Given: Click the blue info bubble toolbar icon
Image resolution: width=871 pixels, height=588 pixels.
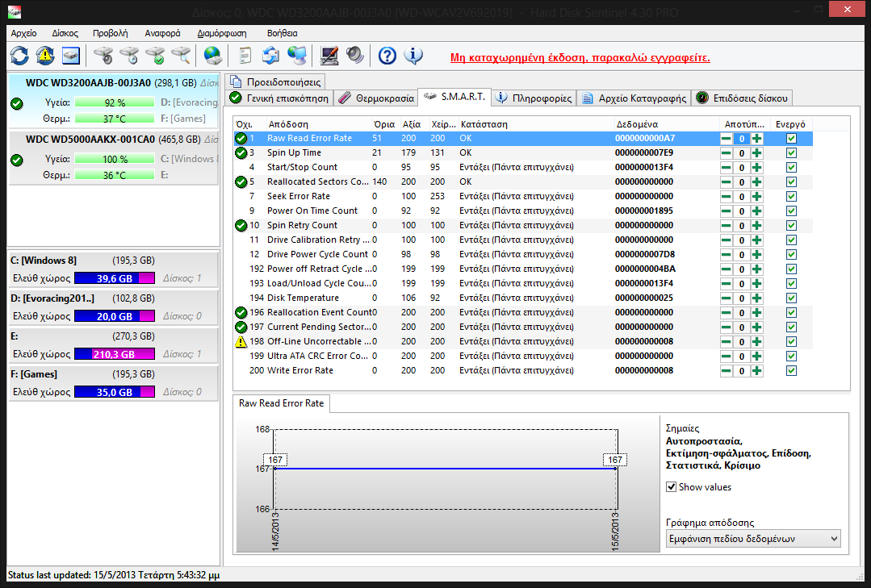Looking at the screenshot, I should pyautogui.click(x=413, y=56).
